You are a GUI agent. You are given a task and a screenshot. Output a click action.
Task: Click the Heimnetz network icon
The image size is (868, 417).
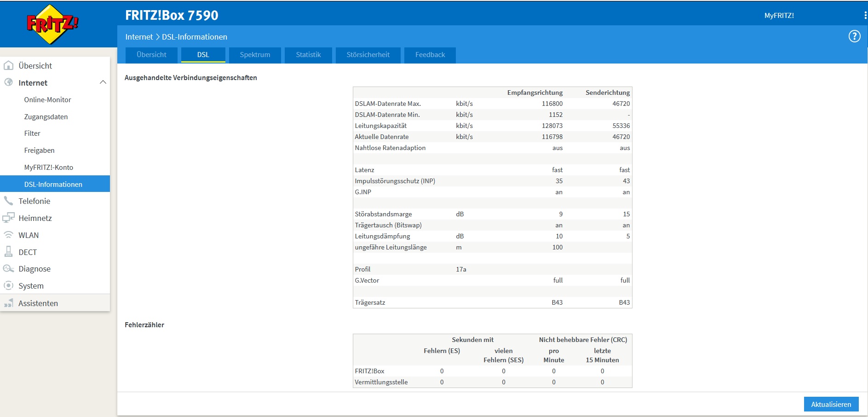coord(8,218)
